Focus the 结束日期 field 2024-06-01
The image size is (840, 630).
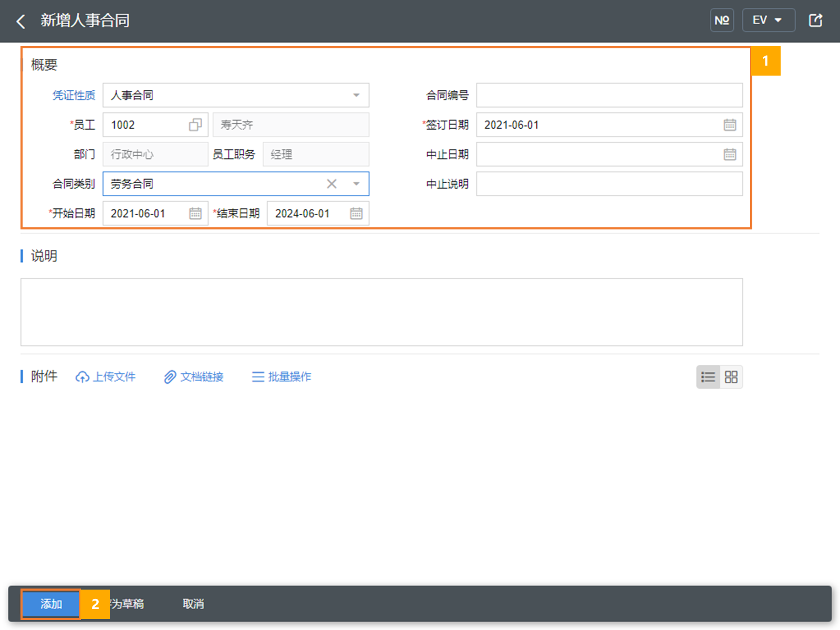point(318,213)
